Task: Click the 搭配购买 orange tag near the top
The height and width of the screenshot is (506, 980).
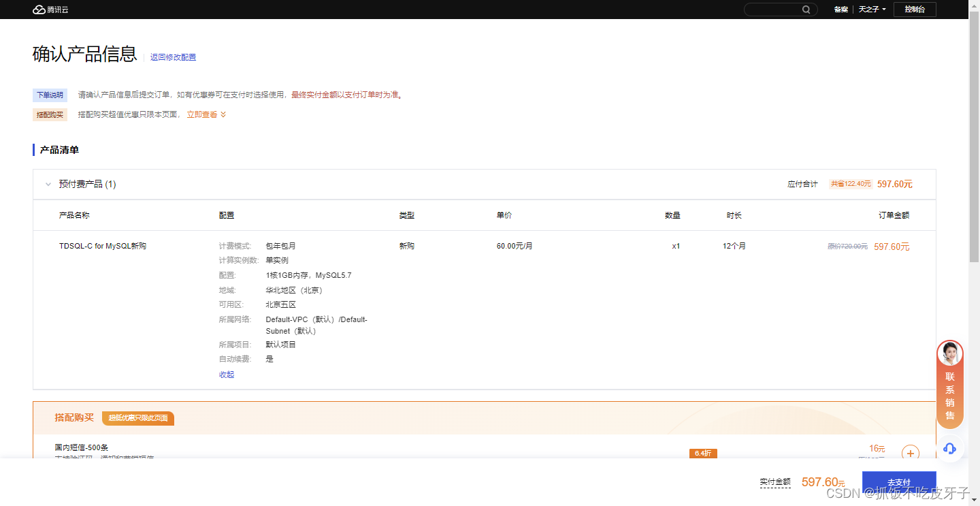Action: (50, 114)
